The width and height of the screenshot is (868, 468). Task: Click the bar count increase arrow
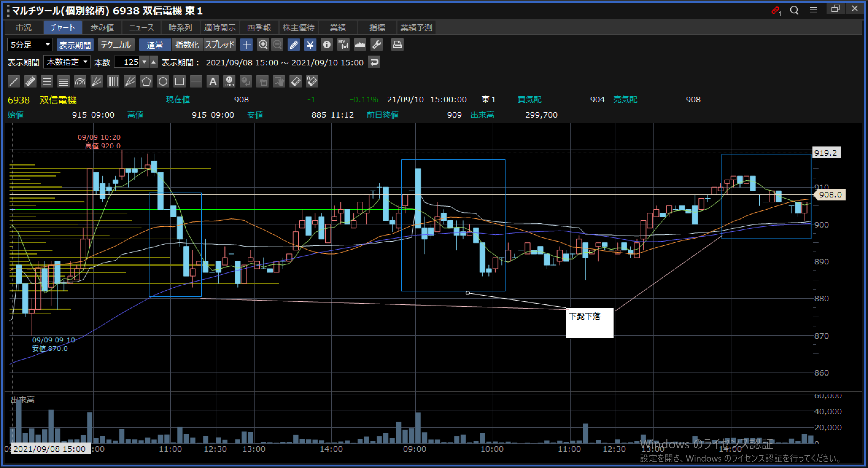tap(154, 62)
